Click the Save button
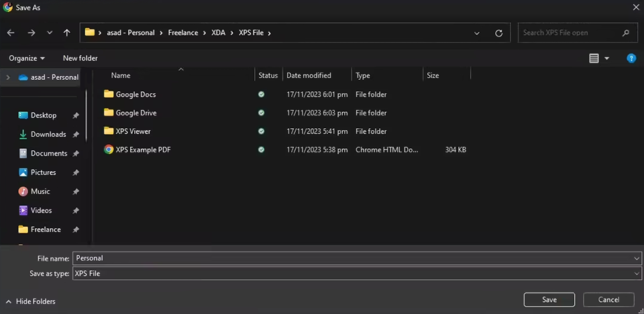 (x=549, y=300)
